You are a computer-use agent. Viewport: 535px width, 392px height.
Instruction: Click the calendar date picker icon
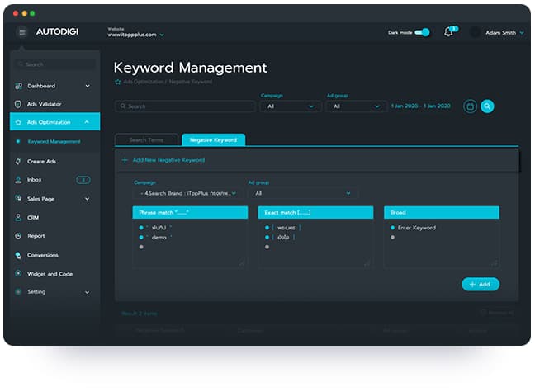coord(470,106)
